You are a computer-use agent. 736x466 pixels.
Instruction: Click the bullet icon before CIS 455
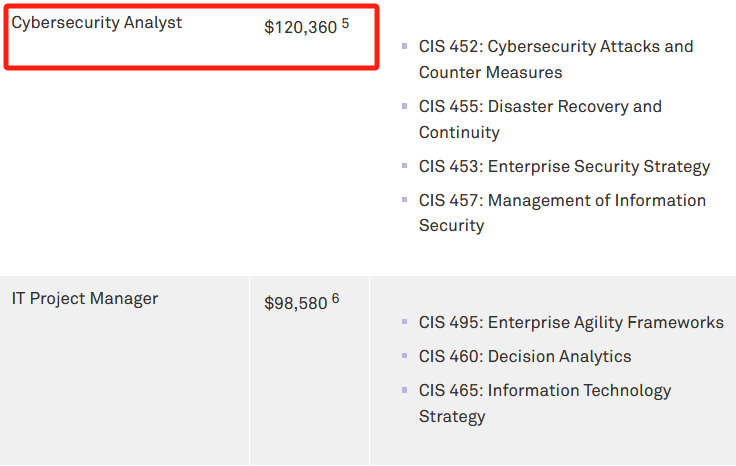pyautogui.click(x=405, y=106)
